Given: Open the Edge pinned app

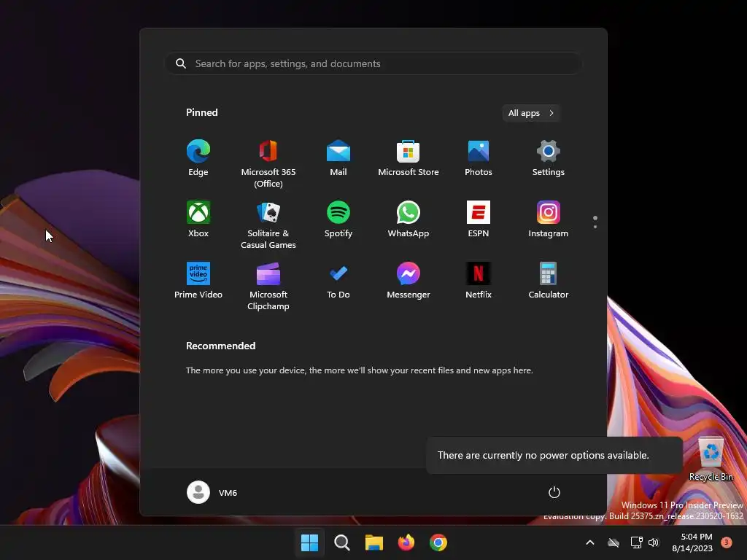Looking at the screenshot, I should pyautogui.click(x=198, y=158).
